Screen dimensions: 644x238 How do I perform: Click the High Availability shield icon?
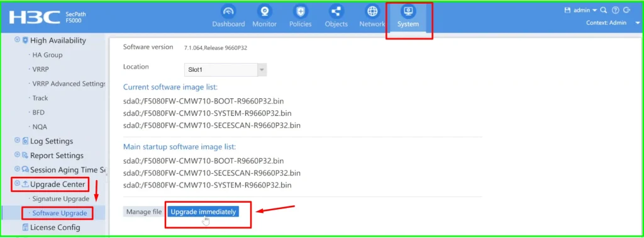[x=25, y=40]
